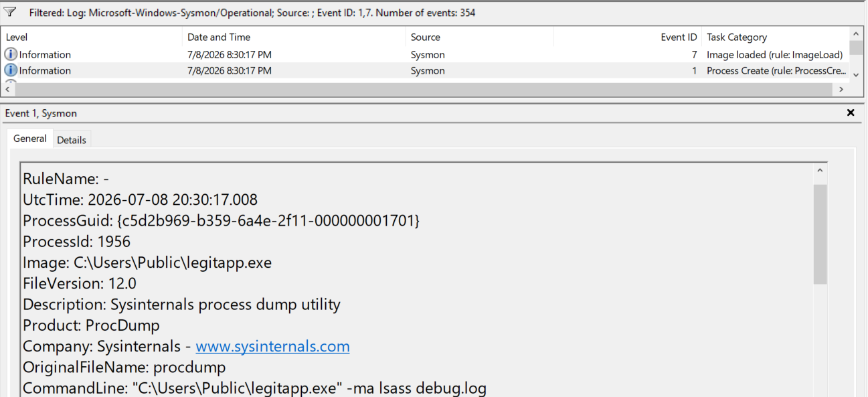This screenshot has width=868, height=397.
Task: Click the Event 1, Sysmon pane title
Action: point(41,113)
